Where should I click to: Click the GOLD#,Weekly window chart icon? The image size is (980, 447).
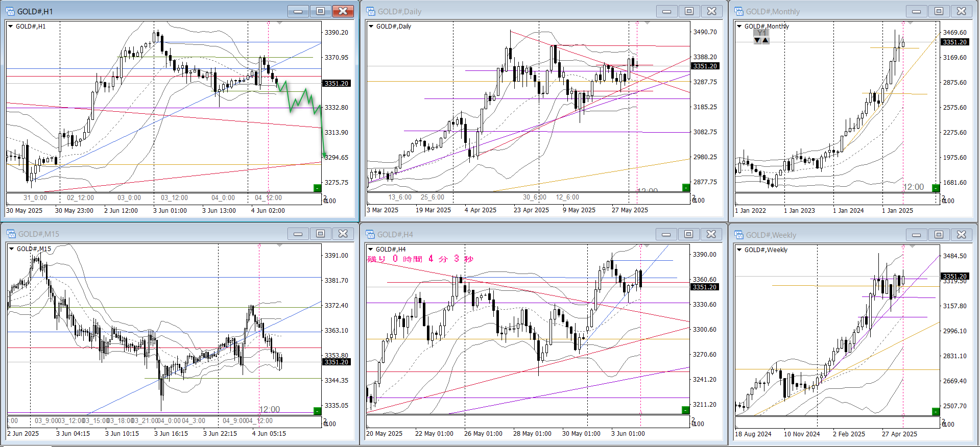coord(739,235)
